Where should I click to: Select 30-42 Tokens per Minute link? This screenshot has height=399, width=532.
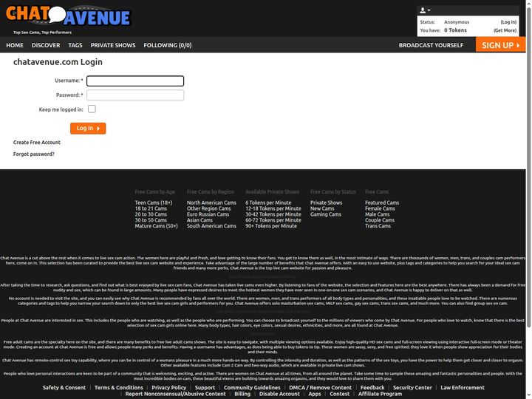pos(273,214)
